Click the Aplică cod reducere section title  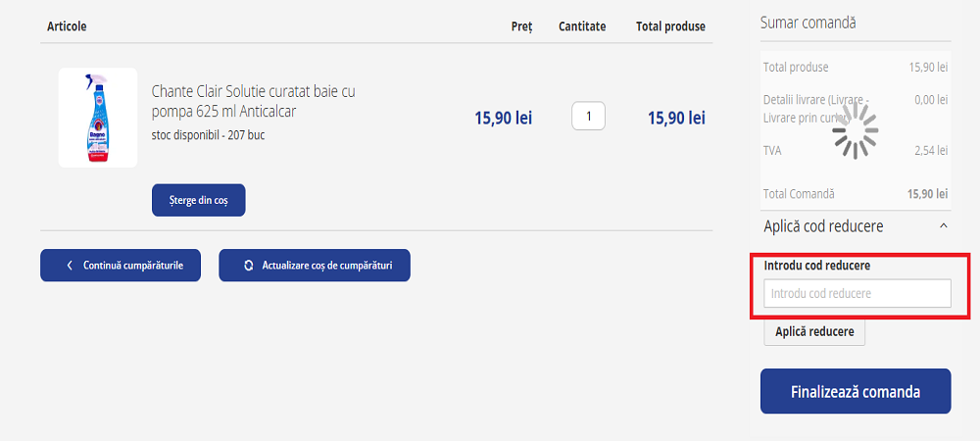pos(823,226)
